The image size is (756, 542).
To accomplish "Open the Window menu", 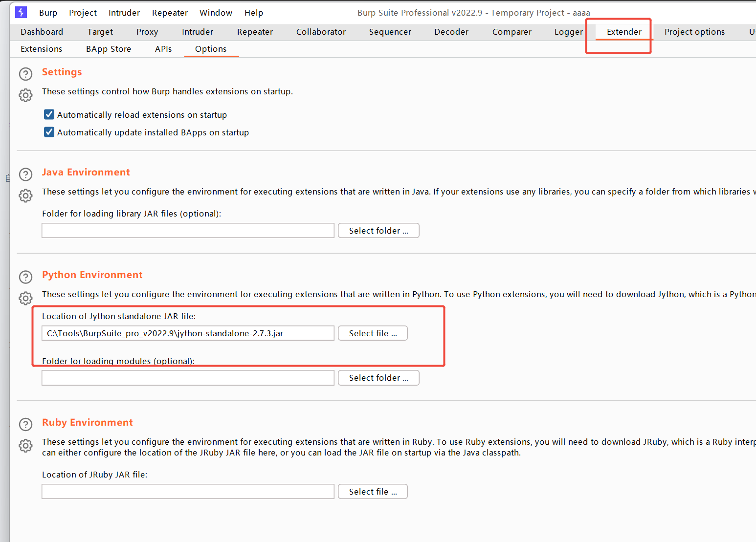I will 216,13.
